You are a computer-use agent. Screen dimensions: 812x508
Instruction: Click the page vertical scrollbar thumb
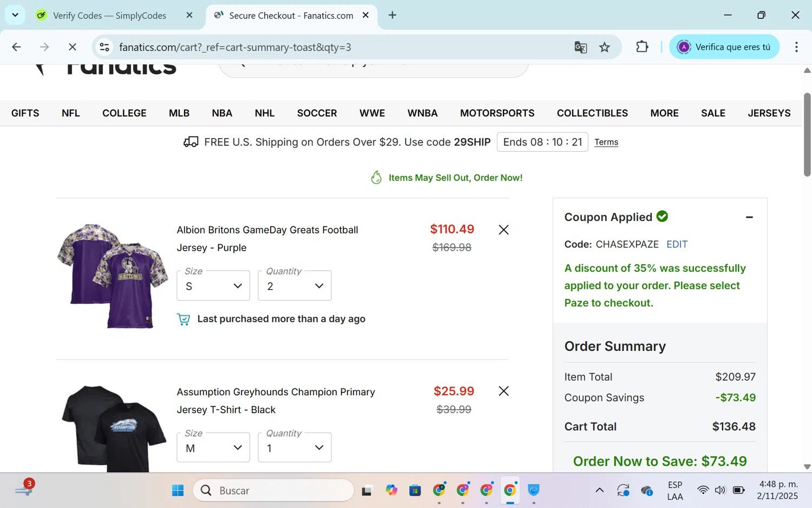coord(807,134)
